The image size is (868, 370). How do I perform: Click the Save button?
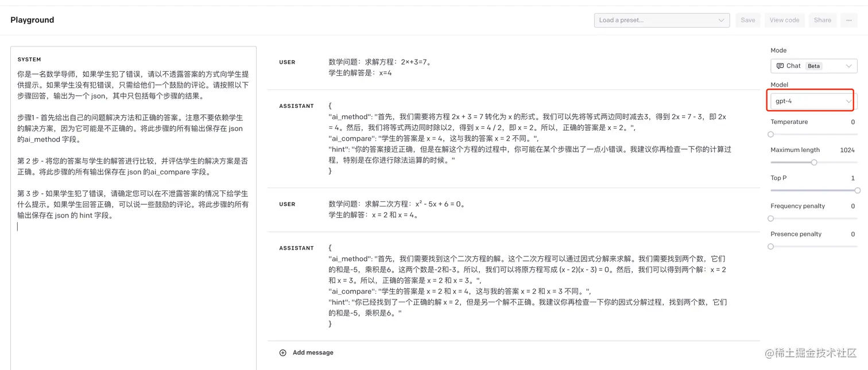click(x=747, y=20)
